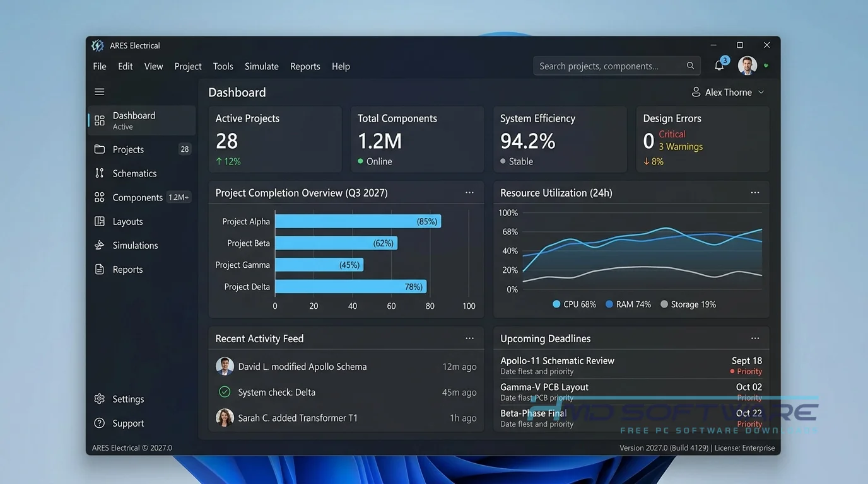868x484 pixels.
Task: Click the Dashboard grid icon in sidebar
Action: [x=100, y=120]
